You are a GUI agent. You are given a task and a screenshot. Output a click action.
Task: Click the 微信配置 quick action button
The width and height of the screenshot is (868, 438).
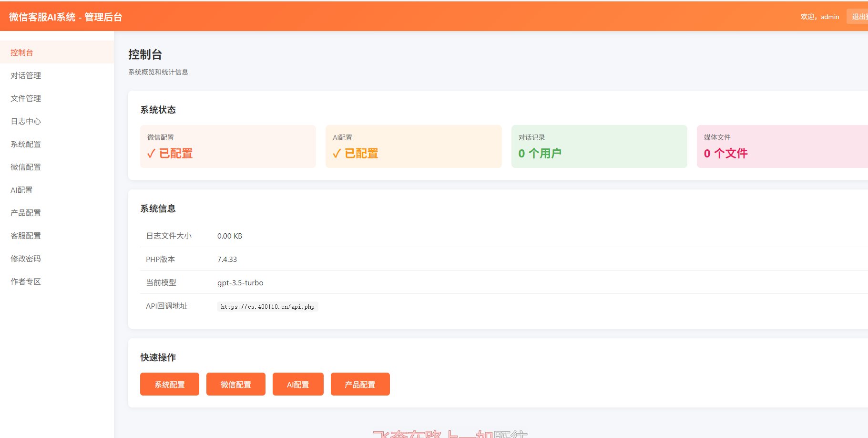[x=235, y=384]
